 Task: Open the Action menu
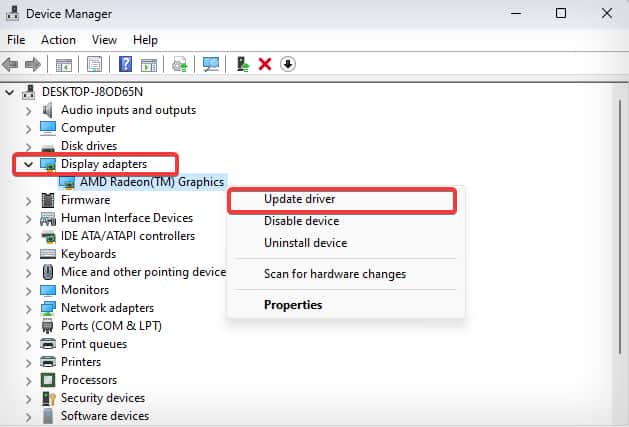58,40
